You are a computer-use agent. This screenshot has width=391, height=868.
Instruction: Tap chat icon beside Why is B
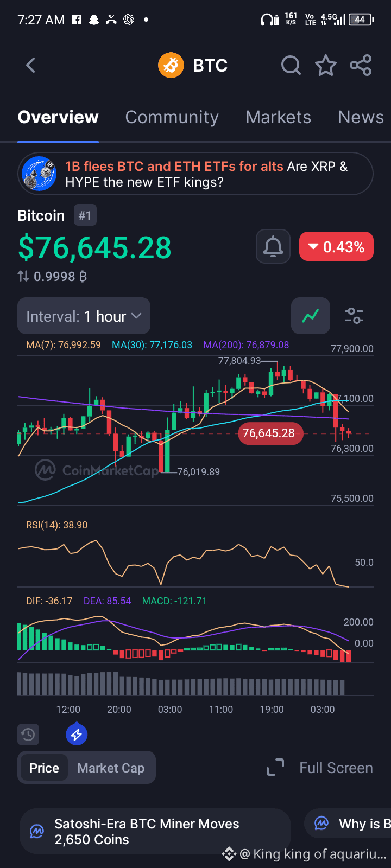(321, 824)
